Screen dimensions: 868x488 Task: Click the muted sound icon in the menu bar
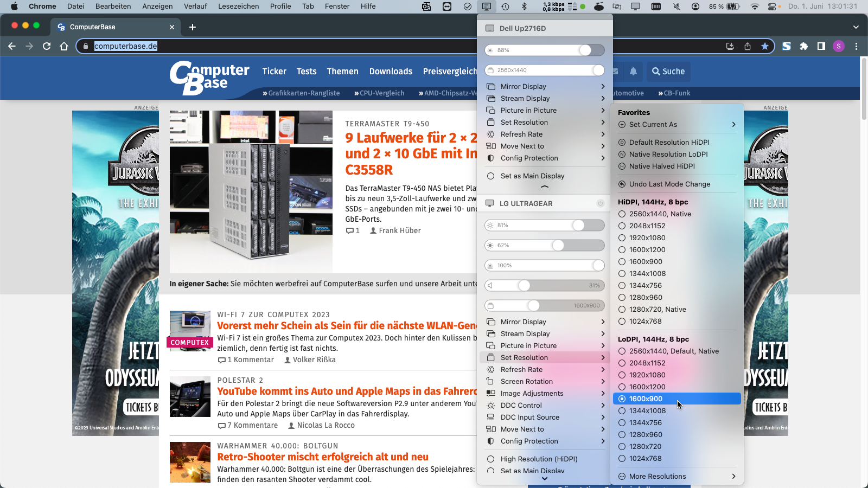(x=676, y=7)
